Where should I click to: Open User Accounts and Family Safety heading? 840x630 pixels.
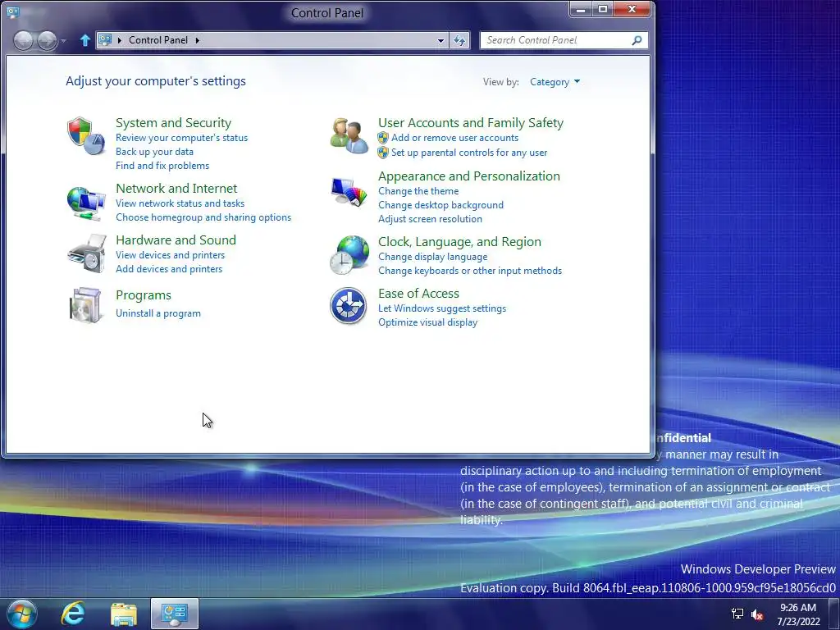coord(471,123)
